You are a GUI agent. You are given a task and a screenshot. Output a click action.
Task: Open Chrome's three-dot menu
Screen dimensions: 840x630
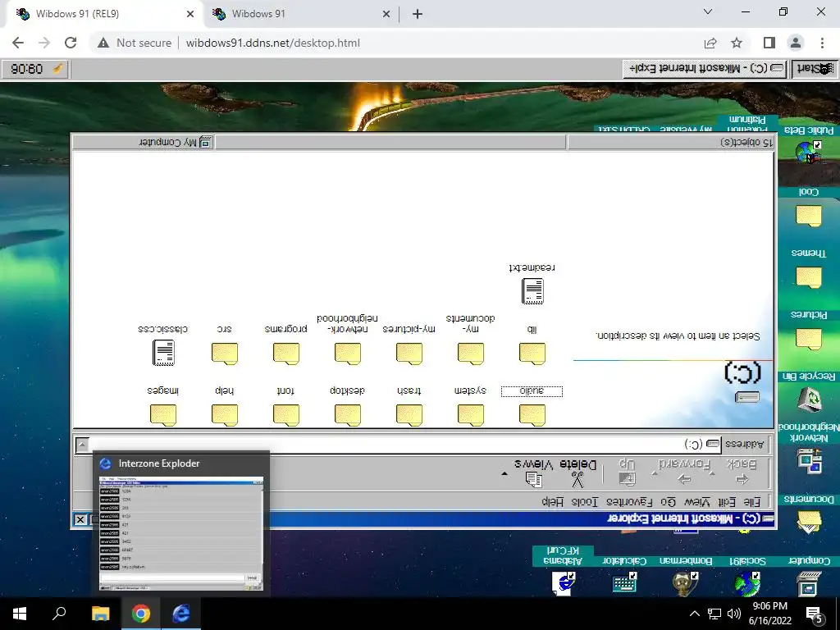point(822,43)
